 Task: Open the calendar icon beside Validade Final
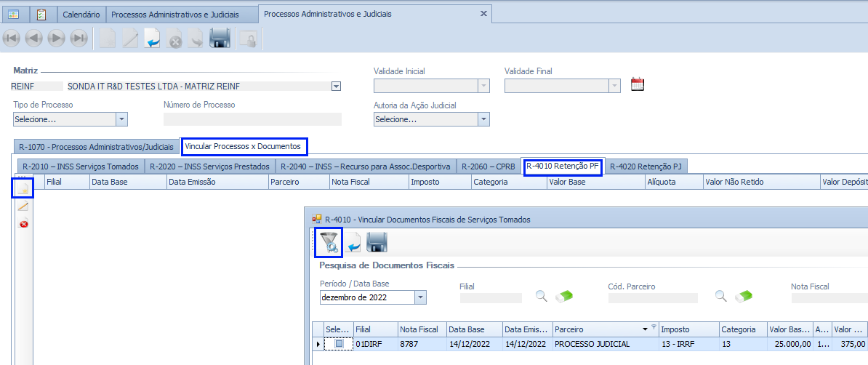(638, 85)
